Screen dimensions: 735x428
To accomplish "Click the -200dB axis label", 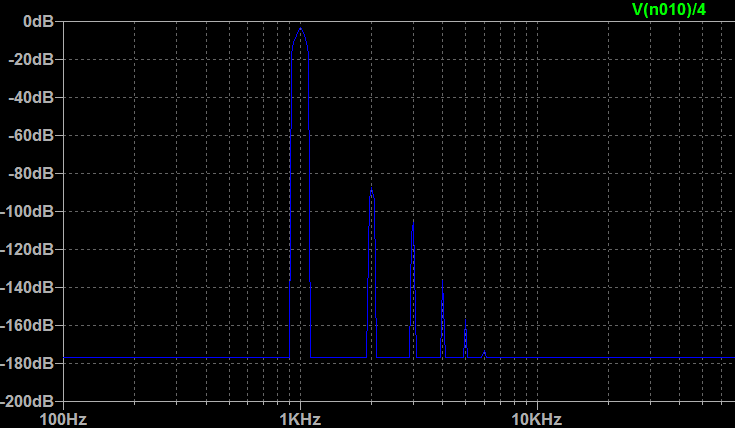I will (27, 401).
